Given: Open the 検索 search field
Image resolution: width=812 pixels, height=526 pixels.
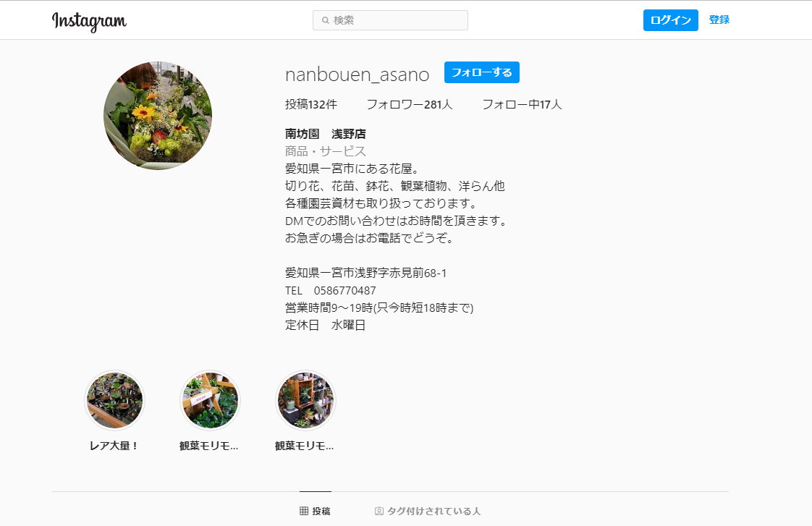Looking at the screenshot, I should pyautogui.click(x=390, y=20).
